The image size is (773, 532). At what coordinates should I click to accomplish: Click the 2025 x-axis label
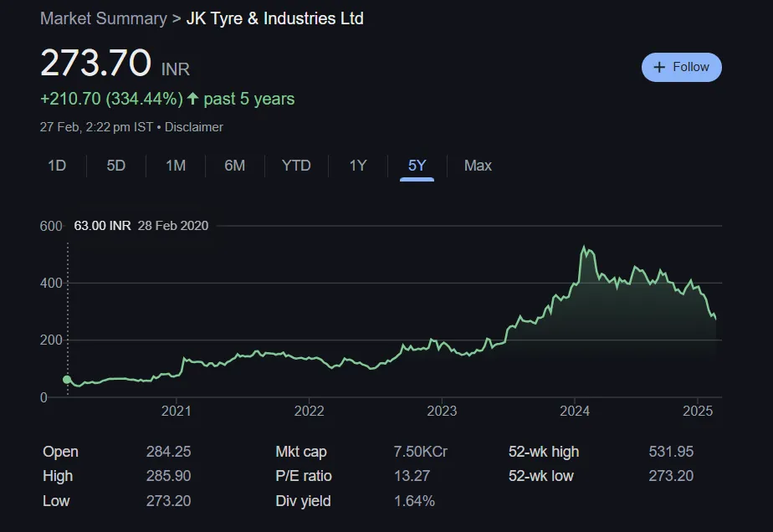pos(698,411)
